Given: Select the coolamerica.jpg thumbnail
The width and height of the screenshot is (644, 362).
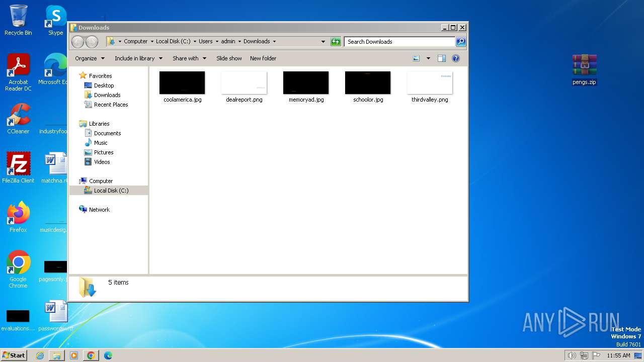Looking at the screenshot, I should [182, 83].
